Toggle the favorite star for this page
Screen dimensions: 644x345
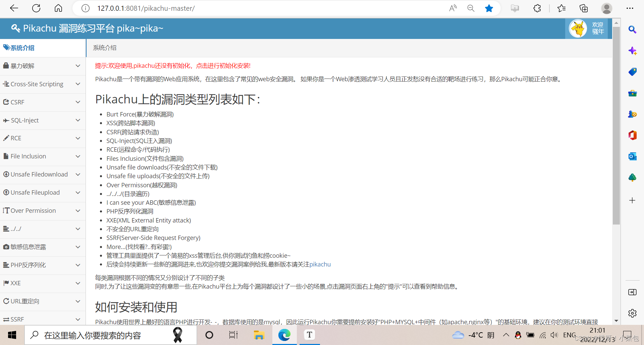(489, 8)
